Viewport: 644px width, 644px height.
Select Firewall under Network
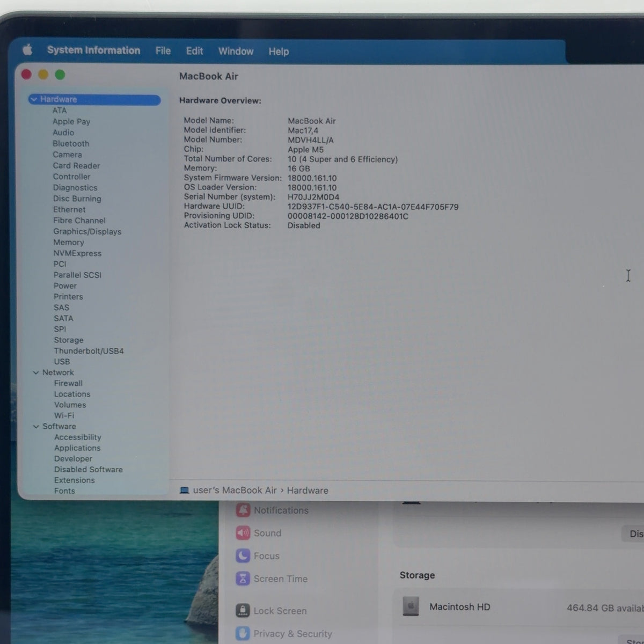coord(68,383)
